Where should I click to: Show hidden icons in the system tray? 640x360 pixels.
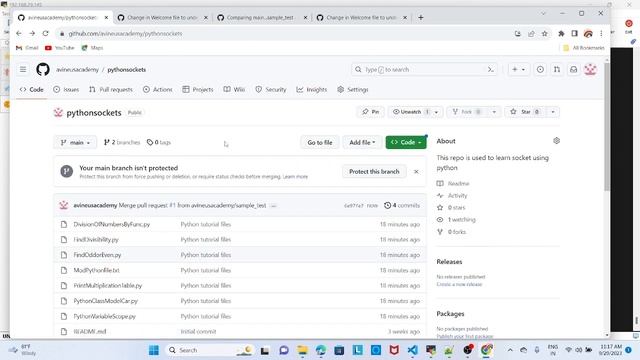(510, 350)
